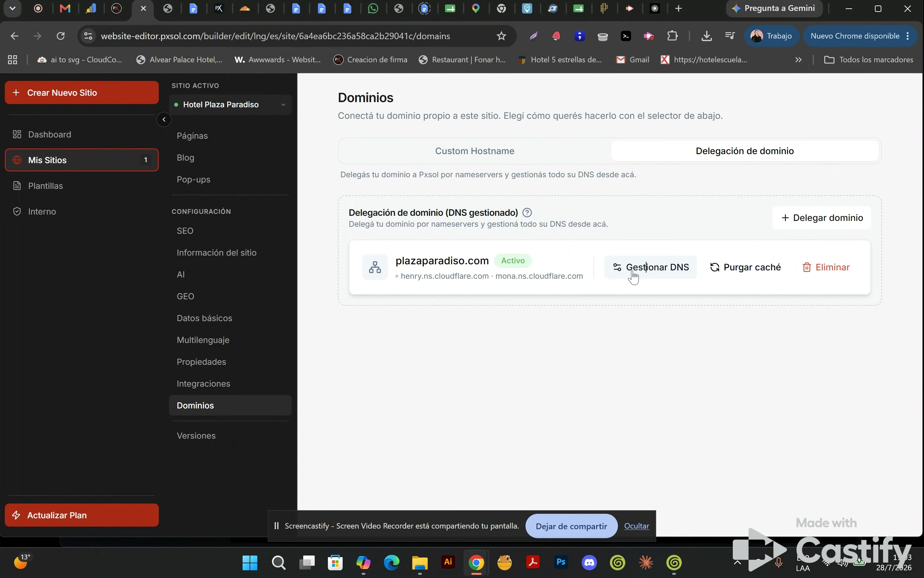The width and height of the screenshot is (924, 578).
Task: Open the apps grid in bookmarks bar
Action: (13, 60)
